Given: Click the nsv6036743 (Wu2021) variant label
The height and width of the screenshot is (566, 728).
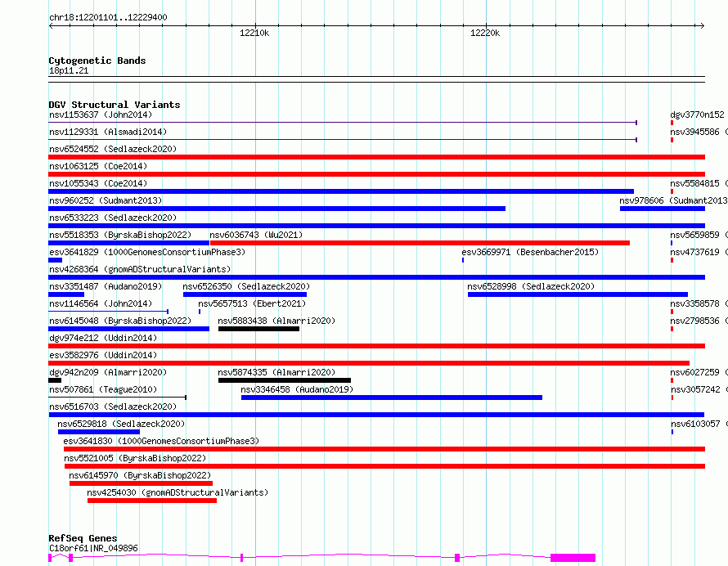Looking at the screenshot, I should (256, 235).
